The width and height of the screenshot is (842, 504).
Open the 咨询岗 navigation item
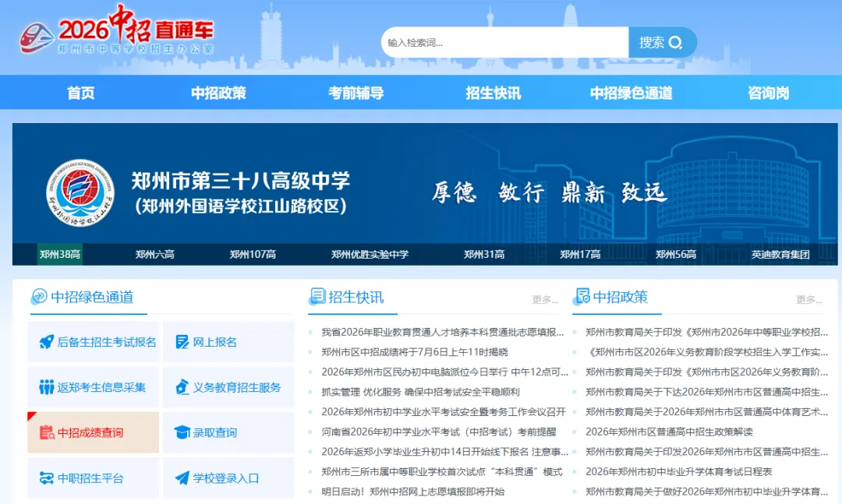(x=769, y=93)
